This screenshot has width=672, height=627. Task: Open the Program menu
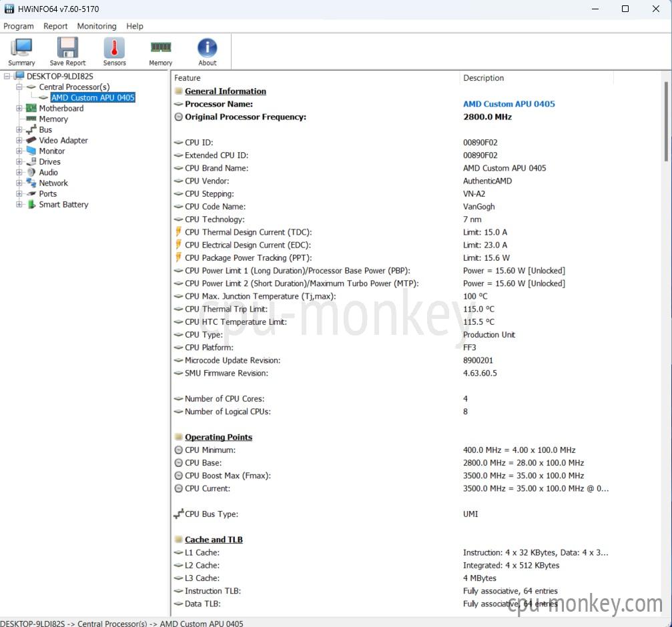(19, 26)
